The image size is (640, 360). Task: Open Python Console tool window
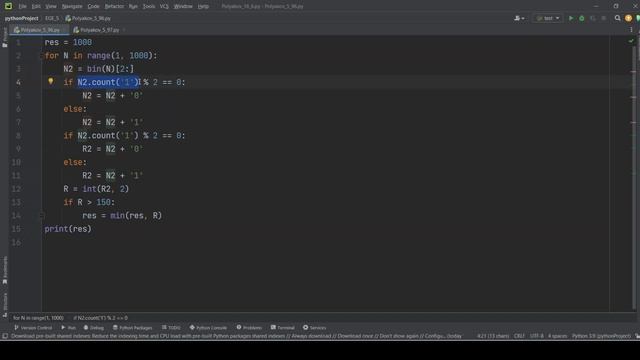(208, 327)
